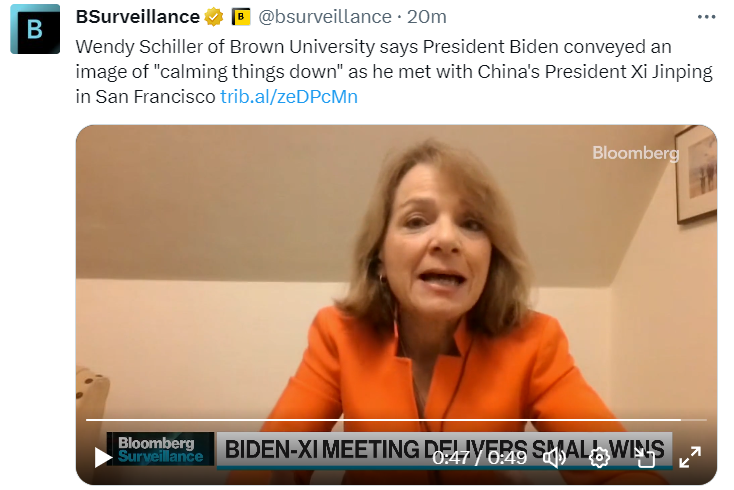The height and width of the screenshot is (490, 734).
Task: Click the BSurveillance profile avatar
Action: pyautogui.click(x=35, y=28)
